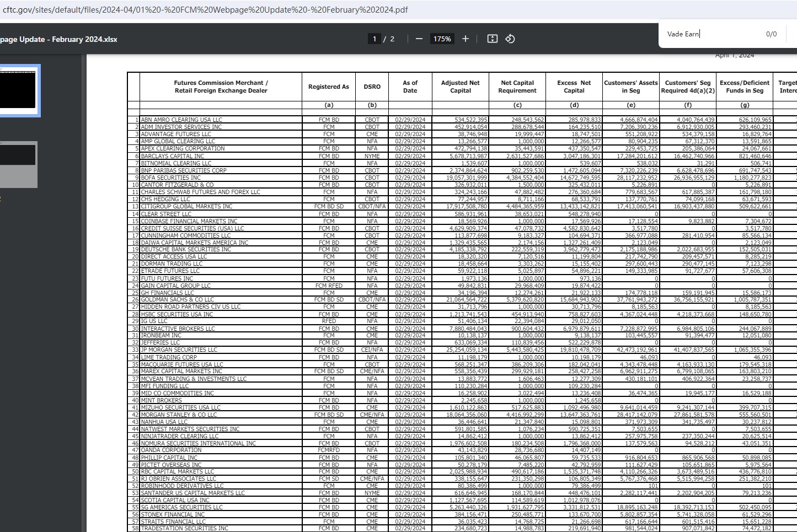Screen dimensions: 797x532
Task: Click the '7,880,484,043' Interactive Brokers capital value
Action: [x=469, y=329]
